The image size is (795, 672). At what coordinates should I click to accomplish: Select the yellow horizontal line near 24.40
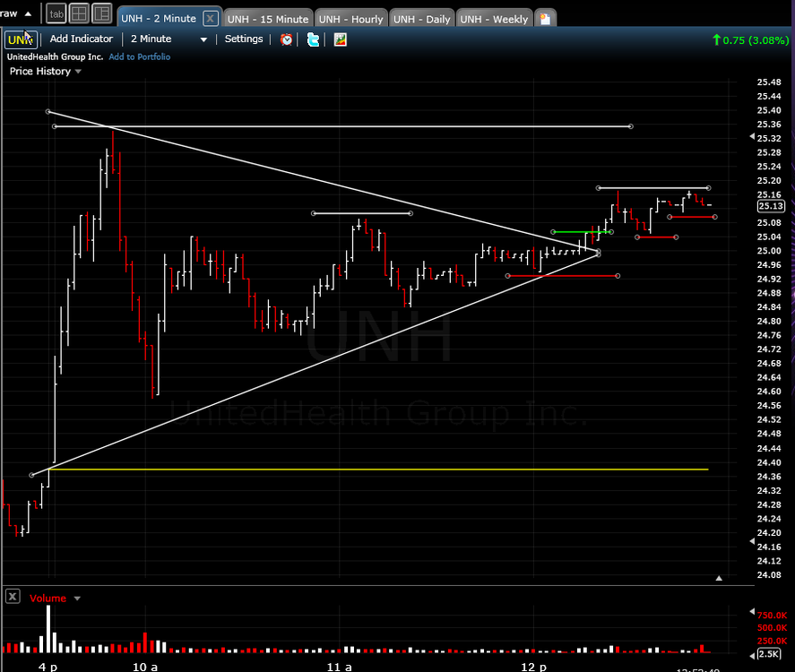[x=378, y=470]
